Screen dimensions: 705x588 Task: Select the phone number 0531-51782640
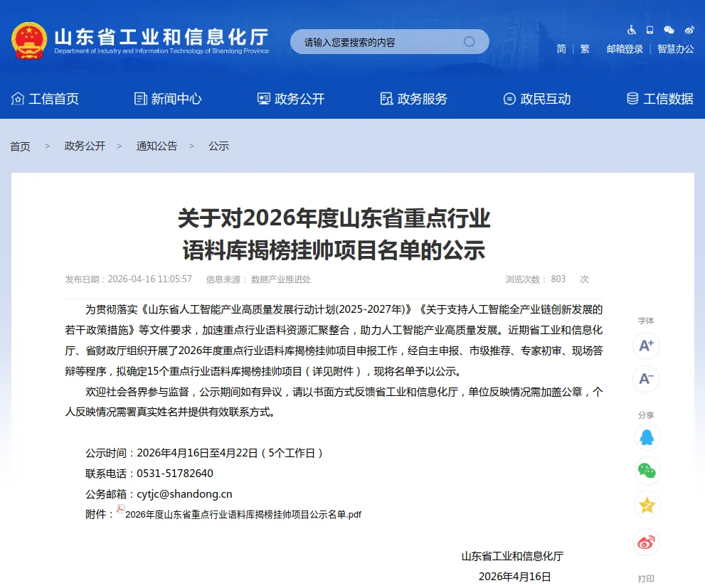tap(175, 474)
